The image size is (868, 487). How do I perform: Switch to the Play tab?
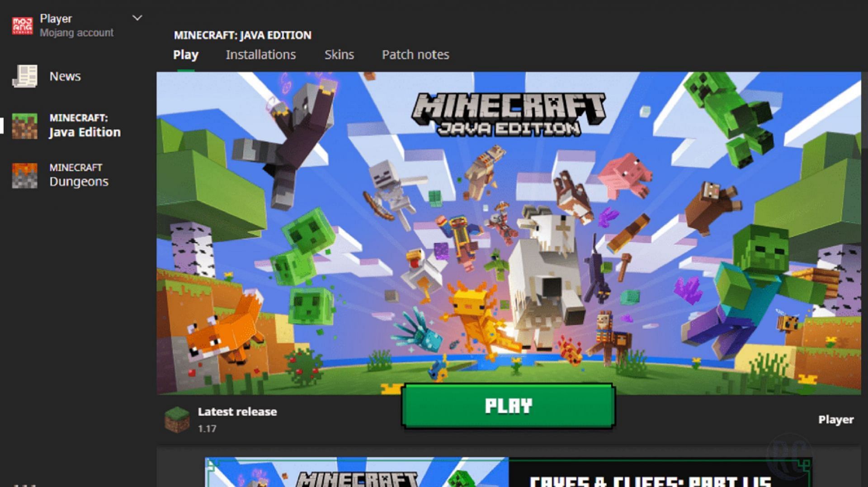(x=185, y=55)
